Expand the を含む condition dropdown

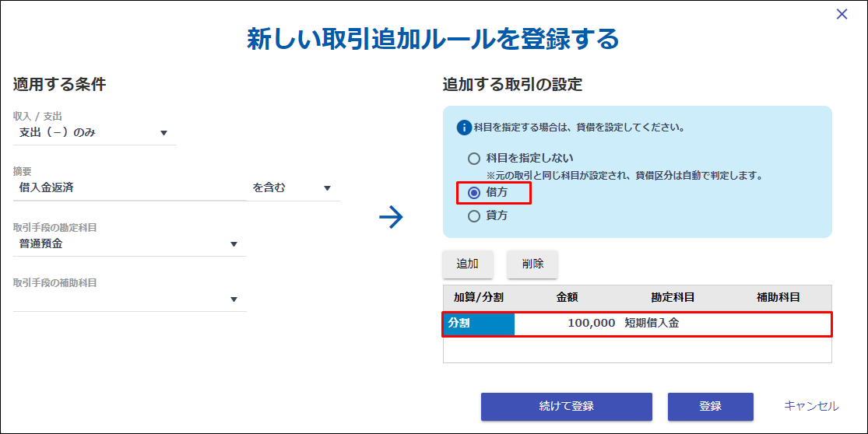293,188
